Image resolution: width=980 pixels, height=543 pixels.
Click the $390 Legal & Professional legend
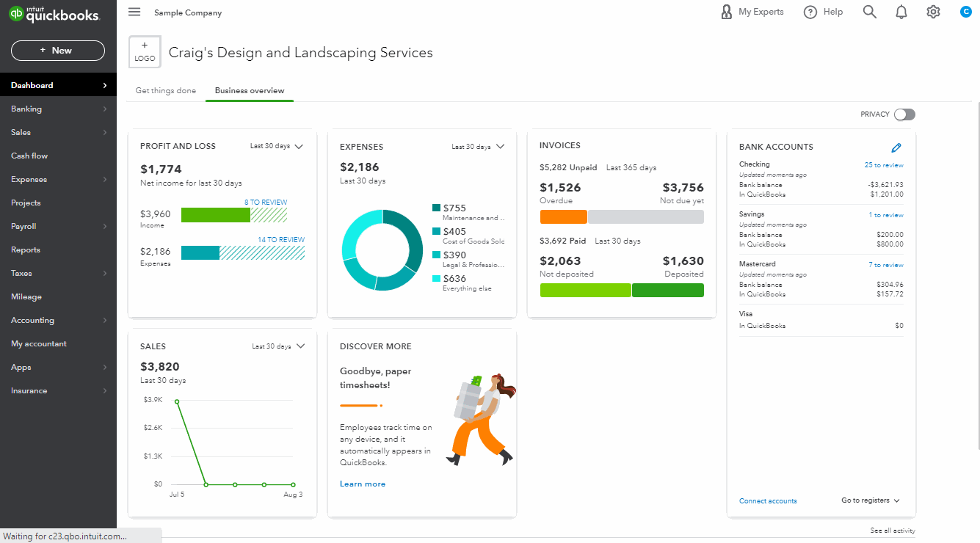click(x=469, y=259)
